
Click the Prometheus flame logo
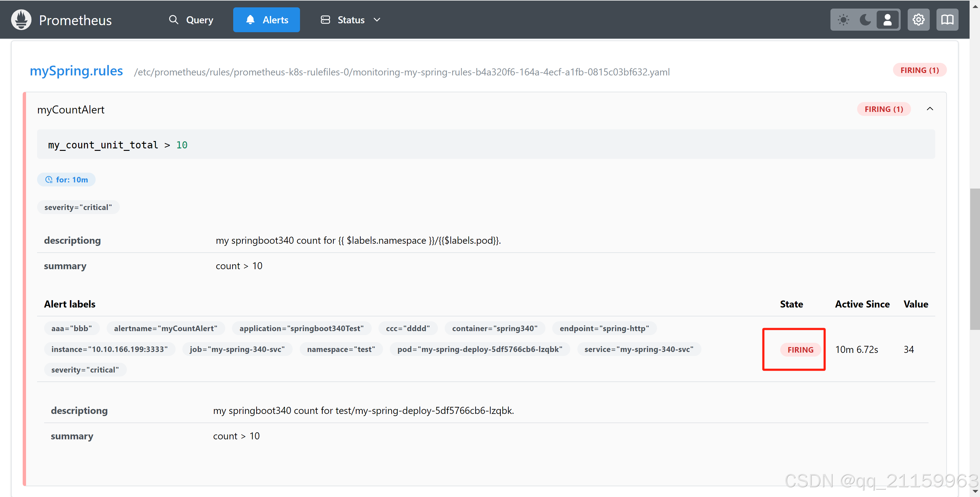pyautogui.click(x=21, y=20)
